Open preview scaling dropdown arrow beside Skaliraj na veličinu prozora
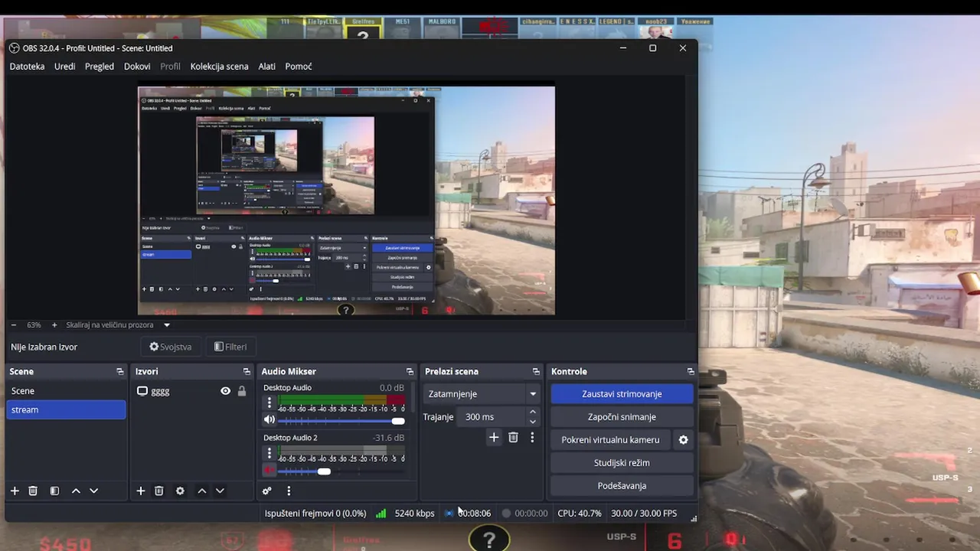980x551 pixels. point(167,325)
